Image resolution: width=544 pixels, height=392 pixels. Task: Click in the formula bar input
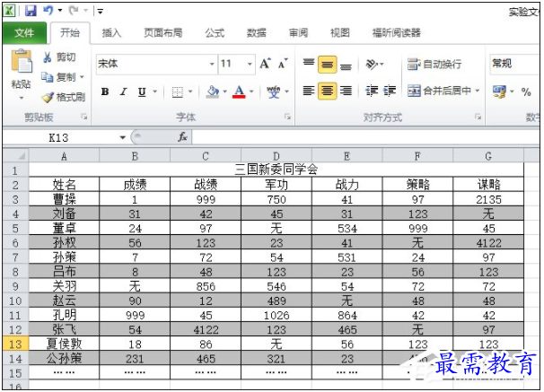pyautogui.click(x=366, y=137)
